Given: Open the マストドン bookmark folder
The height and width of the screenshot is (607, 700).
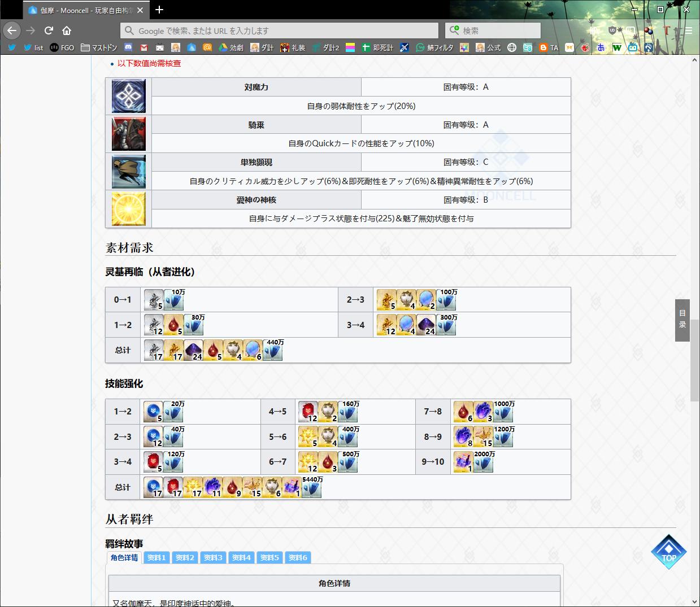Looking at the screenshot, I should click(99, 47).
